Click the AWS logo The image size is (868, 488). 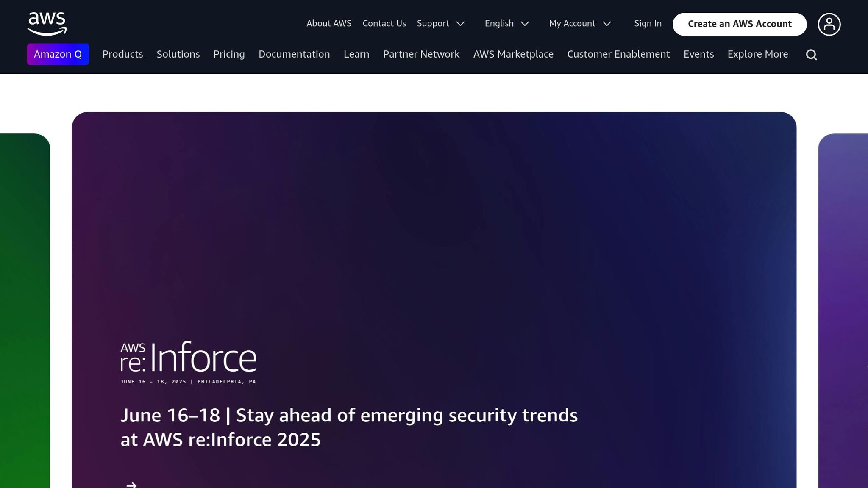pyautogui.click(x=47, y=24)
